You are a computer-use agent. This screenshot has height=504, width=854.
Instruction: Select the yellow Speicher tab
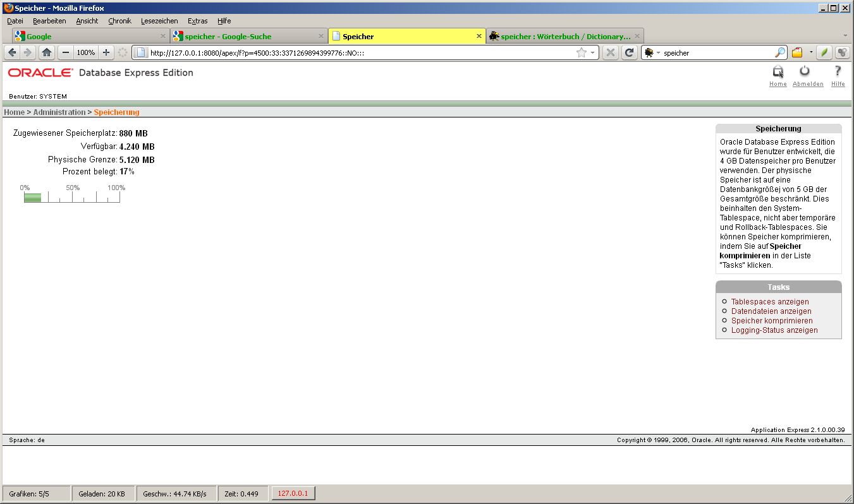click(x=406, y=36)
